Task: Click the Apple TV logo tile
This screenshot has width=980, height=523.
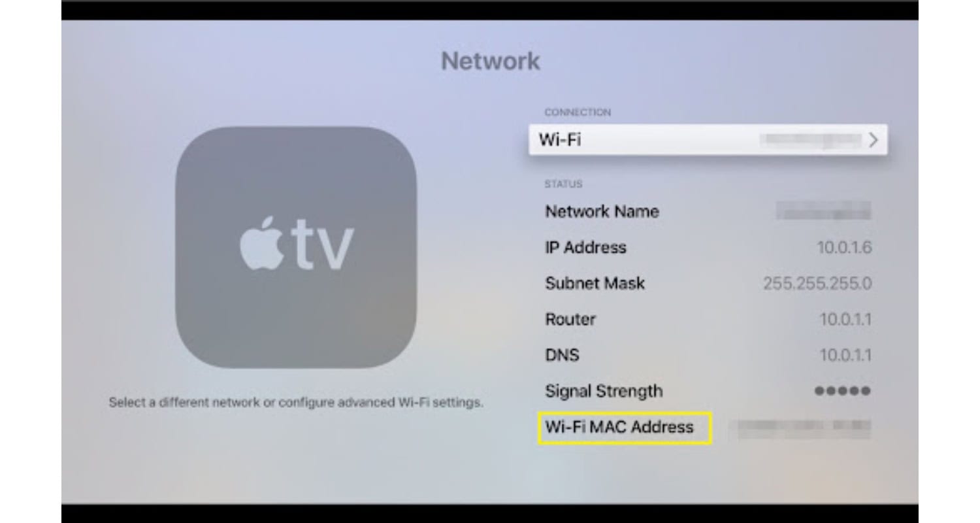Action: click(x=296, y=247)
